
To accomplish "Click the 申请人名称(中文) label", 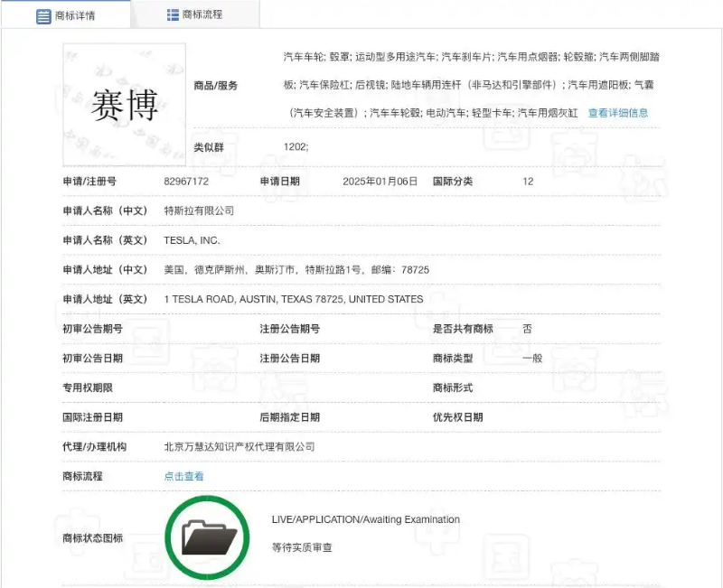I will click(x=105, y=210).
